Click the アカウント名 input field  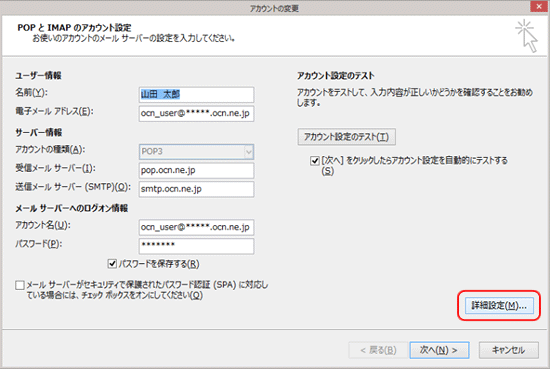click(196, 227)
